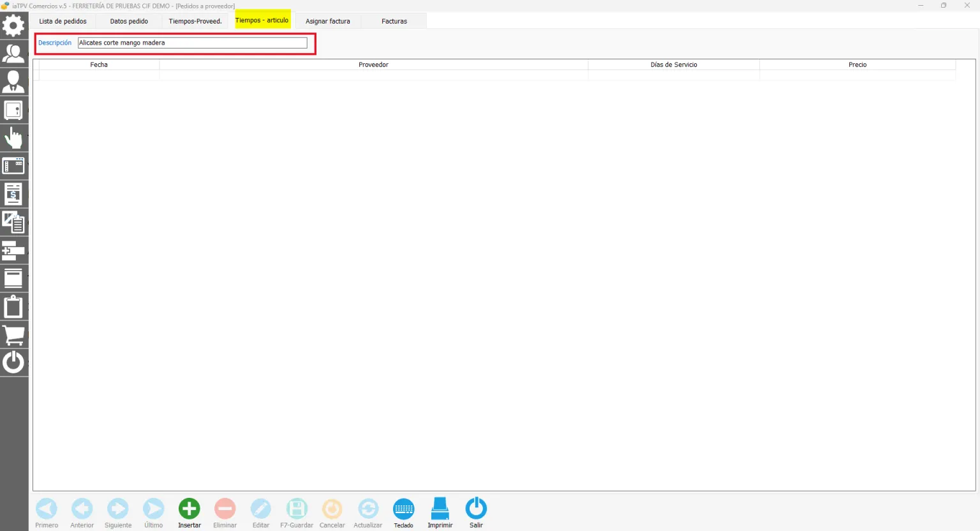
Task: Select the Tiempos-Proveed. tab
Action: coord(195,21)
